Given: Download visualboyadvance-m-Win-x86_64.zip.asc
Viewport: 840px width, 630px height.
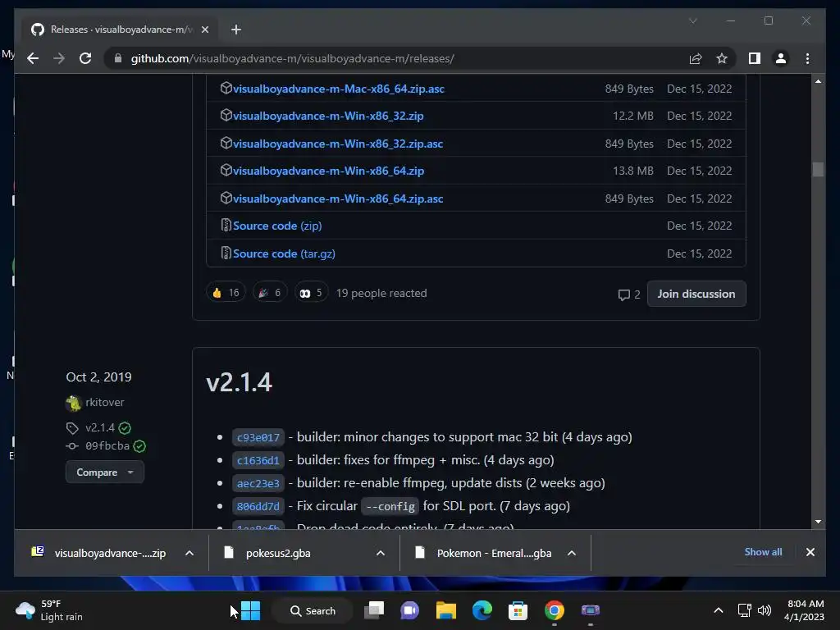Looking at the screenshot, I should [338, 199].
